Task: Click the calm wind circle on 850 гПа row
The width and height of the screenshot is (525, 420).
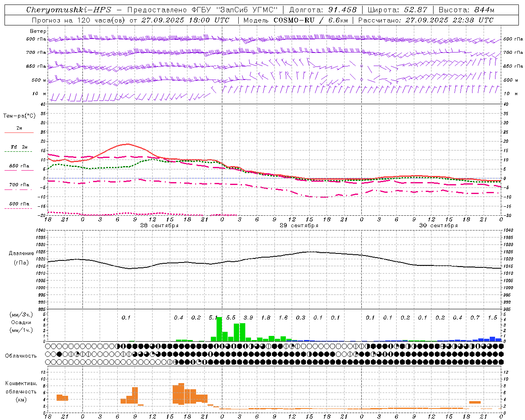Action: pos(361,66)
